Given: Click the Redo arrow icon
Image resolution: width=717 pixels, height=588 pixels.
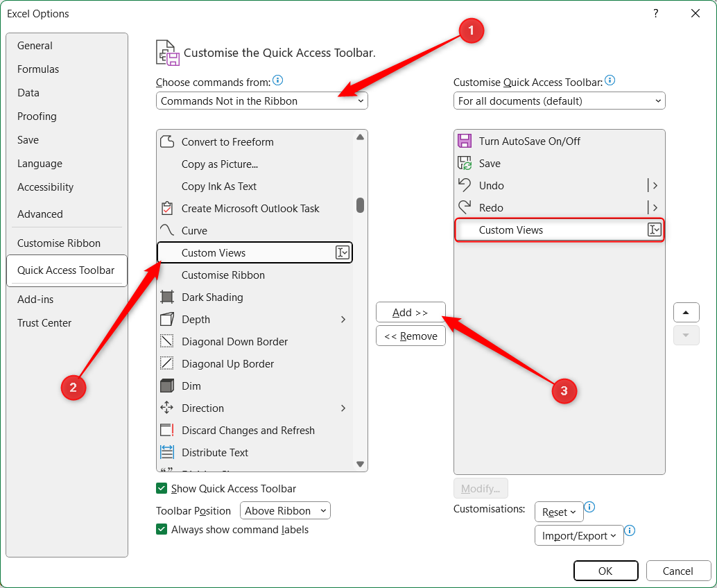Looking at the screenshot, I should [x=465, y=207].
